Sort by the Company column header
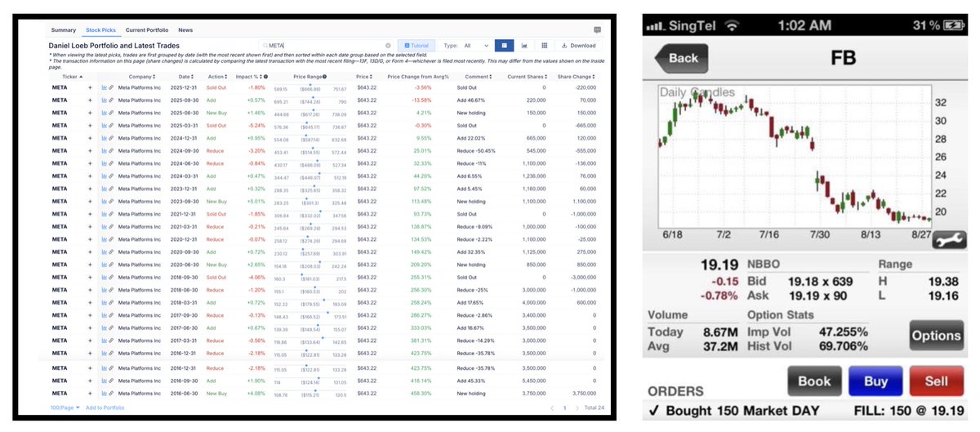 point(142,75)
